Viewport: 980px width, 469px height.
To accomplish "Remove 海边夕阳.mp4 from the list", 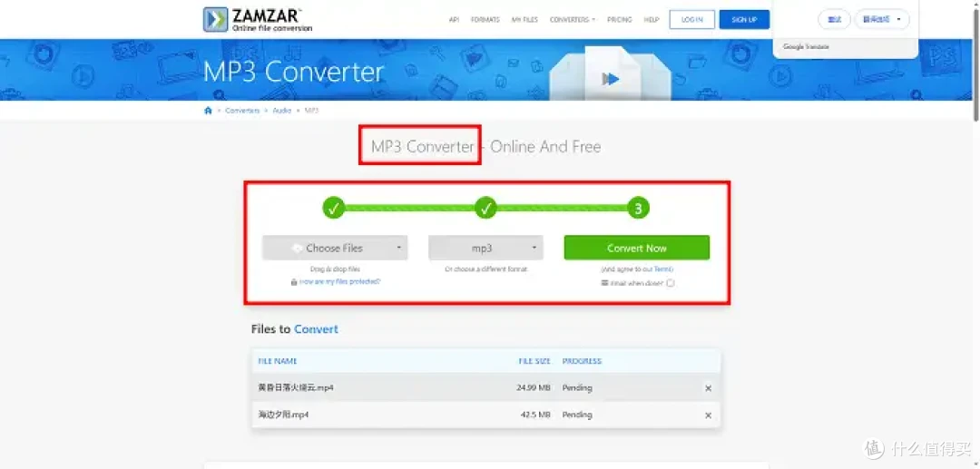I will (x=708, y=415).
